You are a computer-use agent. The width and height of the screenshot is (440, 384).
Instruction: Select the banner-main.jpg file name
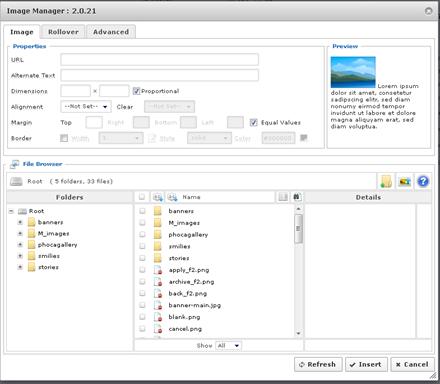tap(195, 305)
